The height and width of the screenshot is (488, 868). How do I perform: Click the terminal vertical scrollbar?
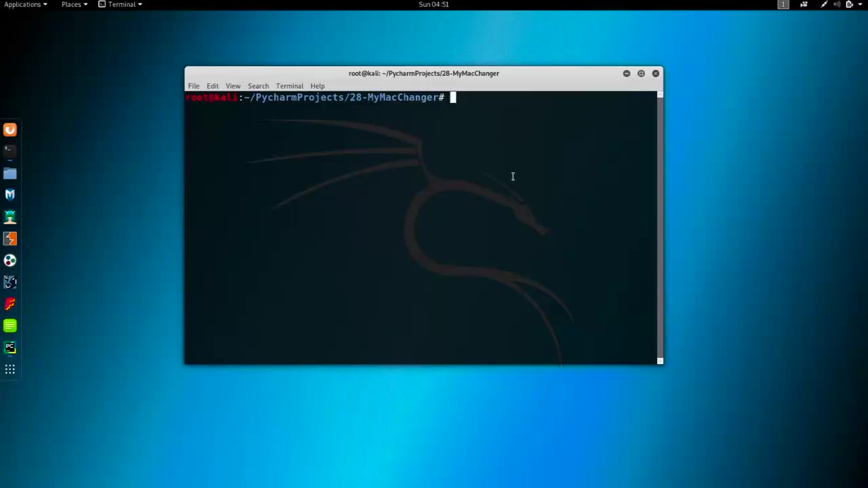660,228
